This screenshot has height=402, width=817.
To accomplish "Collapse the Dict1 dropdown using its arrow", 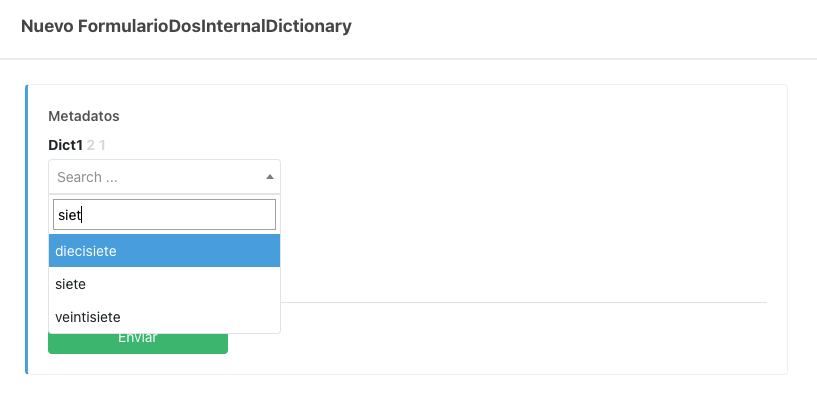I will pos(269,177).
